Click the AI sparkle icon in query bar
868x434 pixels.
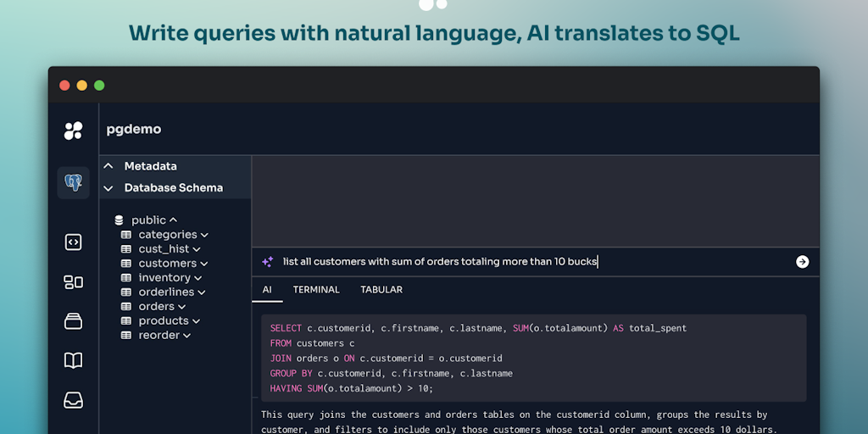(268, 262)
